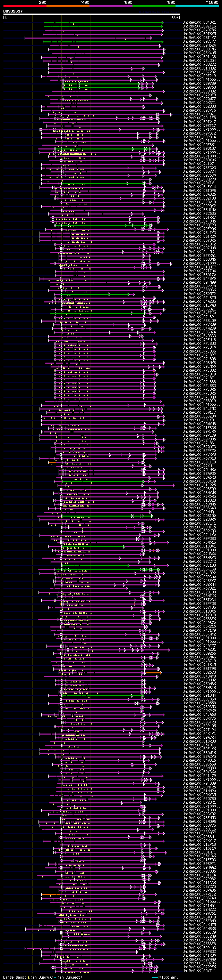Select label UniRef100_Q3HTK5
This screenshot has height=980, width=222.
click(199, 527)
